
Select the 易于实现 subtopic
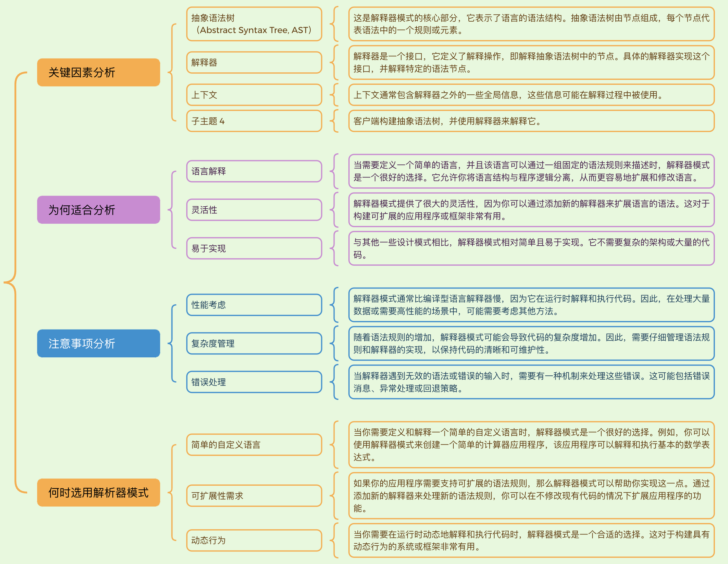point(254,249)
